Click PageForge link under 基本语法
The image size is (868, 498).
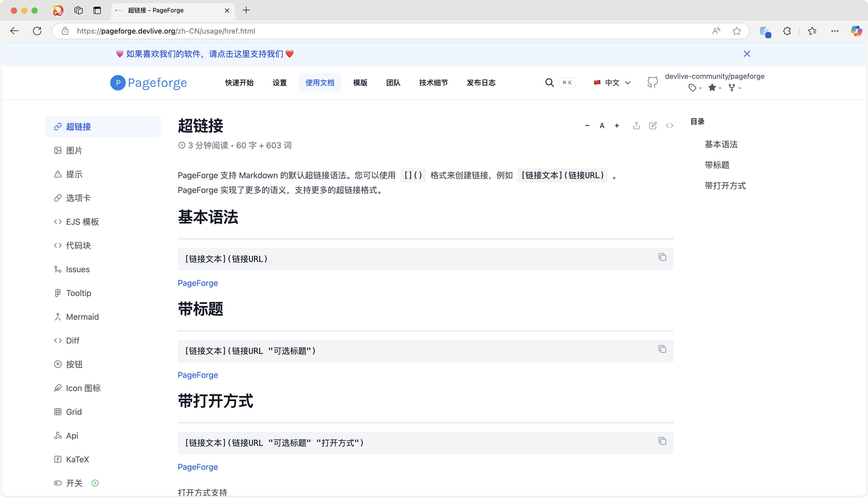[198, 283]
